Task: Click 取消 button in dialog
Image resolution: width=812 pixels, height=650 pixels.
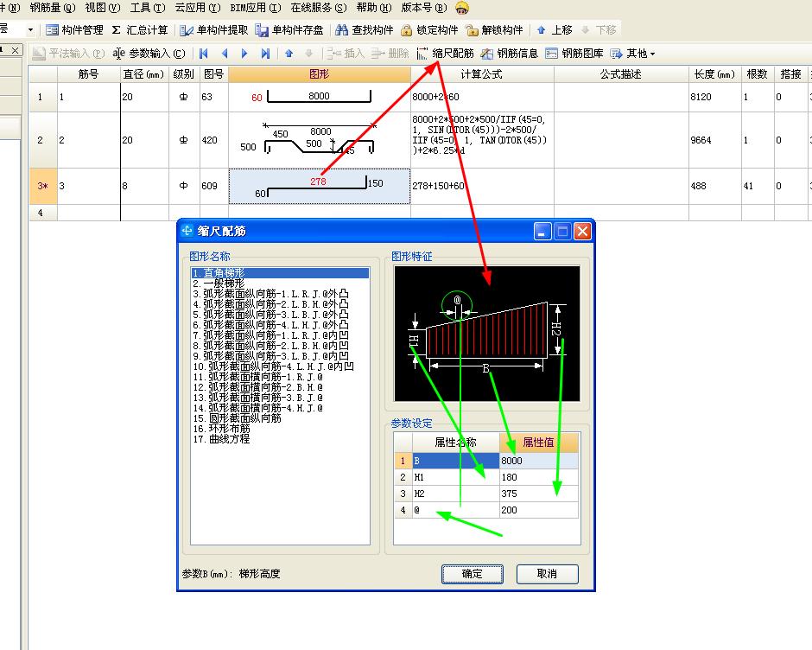Action: tap(547, 574)
